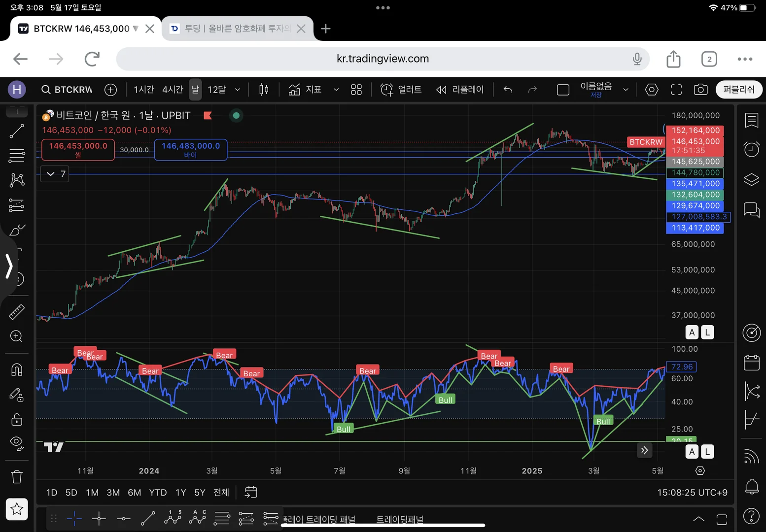
Task: Click the 146,483,000.0 바이 buy button
Action: coord(191,150)
